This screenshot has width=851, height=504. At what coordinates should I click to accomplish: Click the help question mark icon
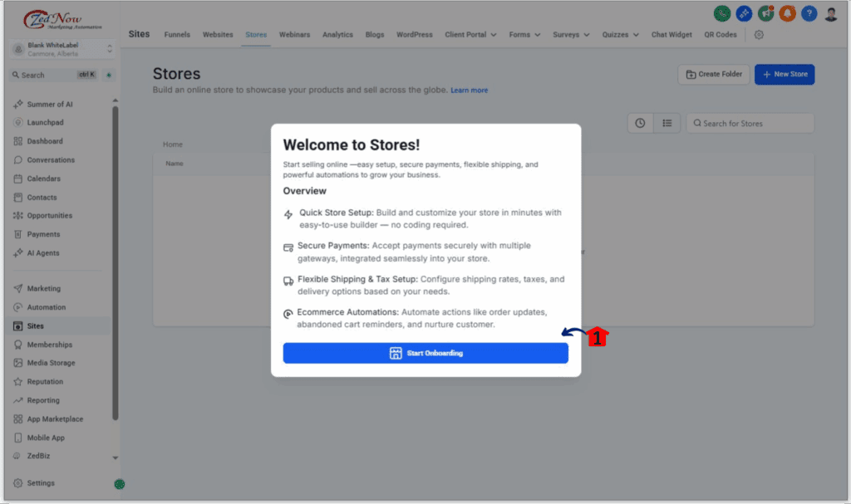(x=809, y=13)
